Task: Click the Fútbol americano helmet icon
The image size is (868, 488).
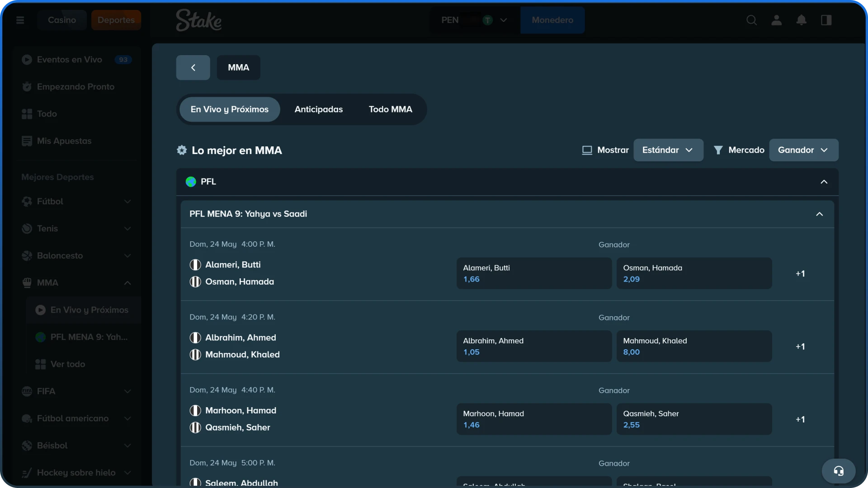Action: [x=27, y=418]
